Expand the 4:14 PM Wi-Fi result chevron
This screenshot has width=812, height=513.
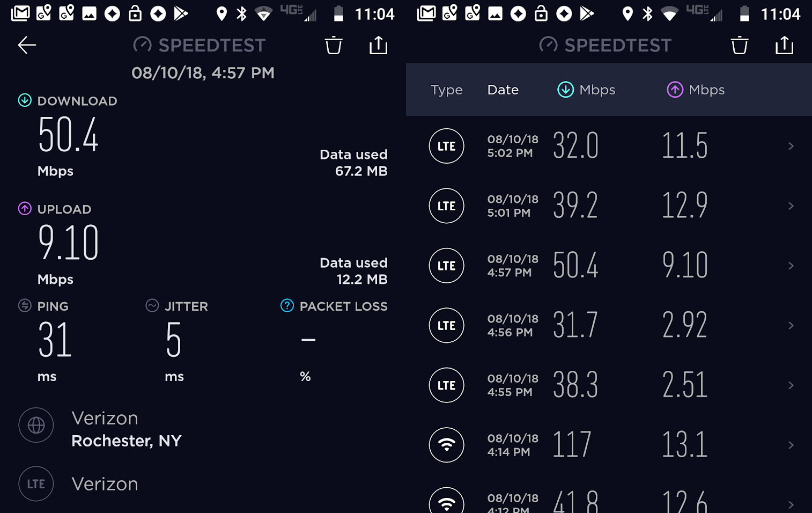coord(791,445)
